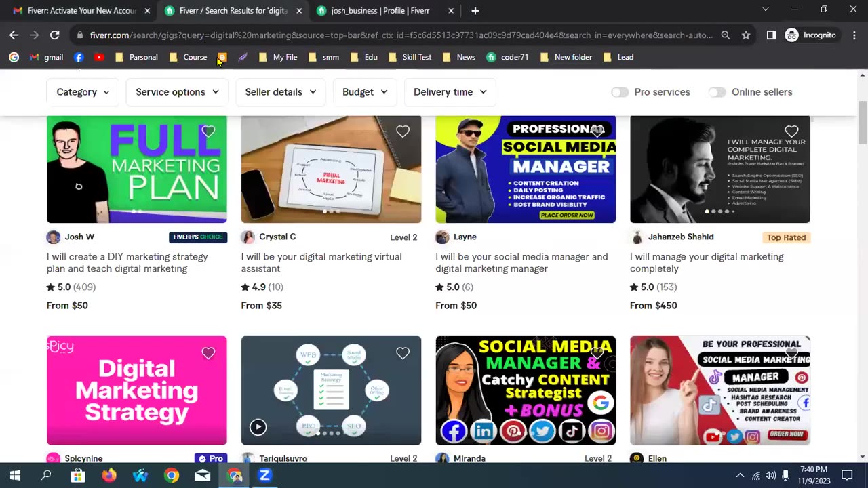The image size is (868, 488).
Task: Open the Course bookmarks folder
Action: 188,57
